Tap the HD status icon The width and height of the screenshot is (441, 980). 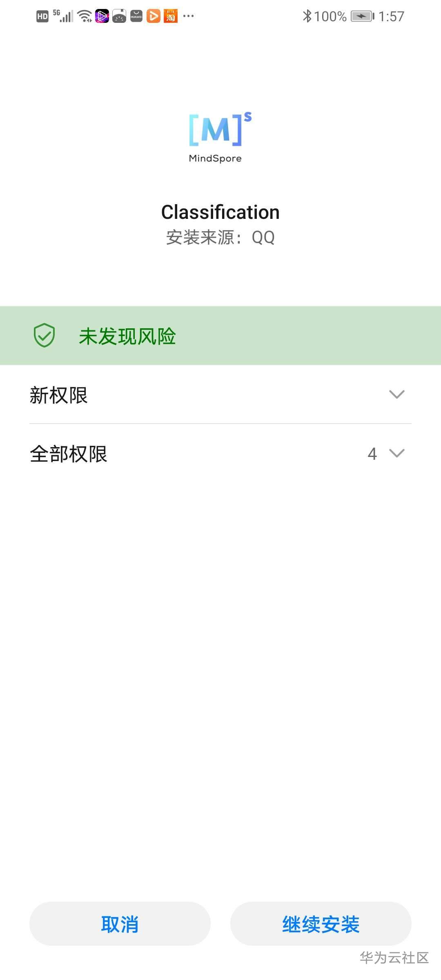click(x=42, y=16)
